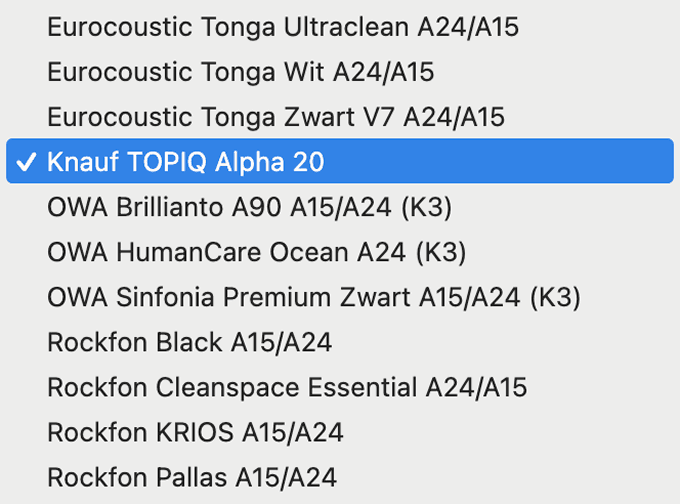The height and width of the screenshot is (504, 680).
Task: Choose Rockfon Cleanspace Essential A24/A15
Action: (x=287, y=387)
